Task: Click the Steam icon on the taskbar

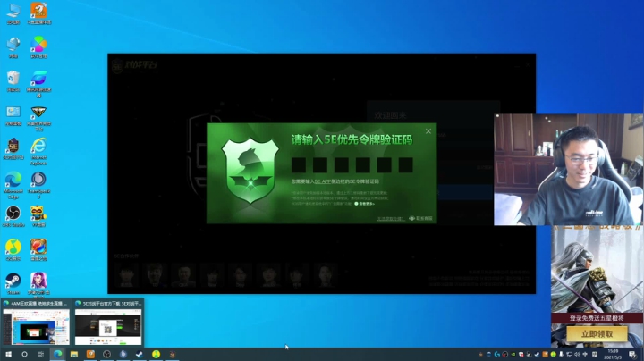Action: click(140, 354)
